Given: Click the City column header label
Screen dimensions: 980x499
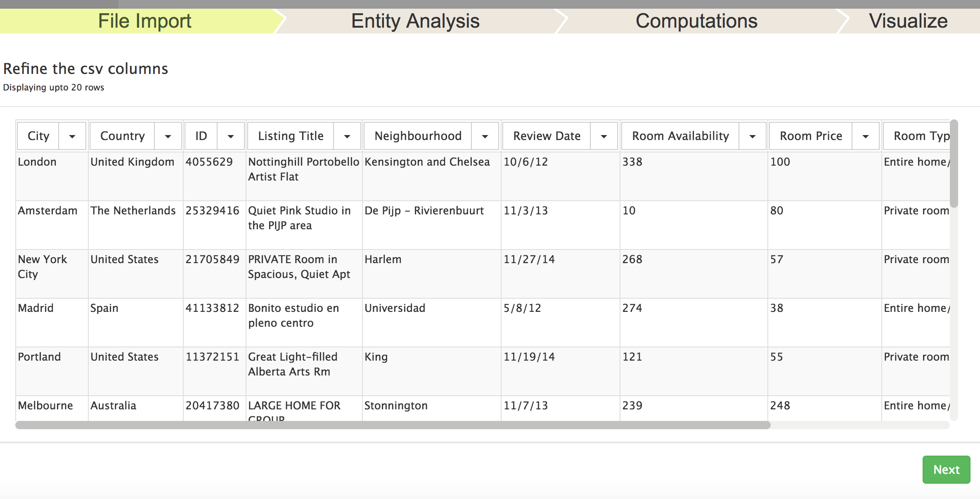Looking at the screenshot, I should click(x=38, y=136).
